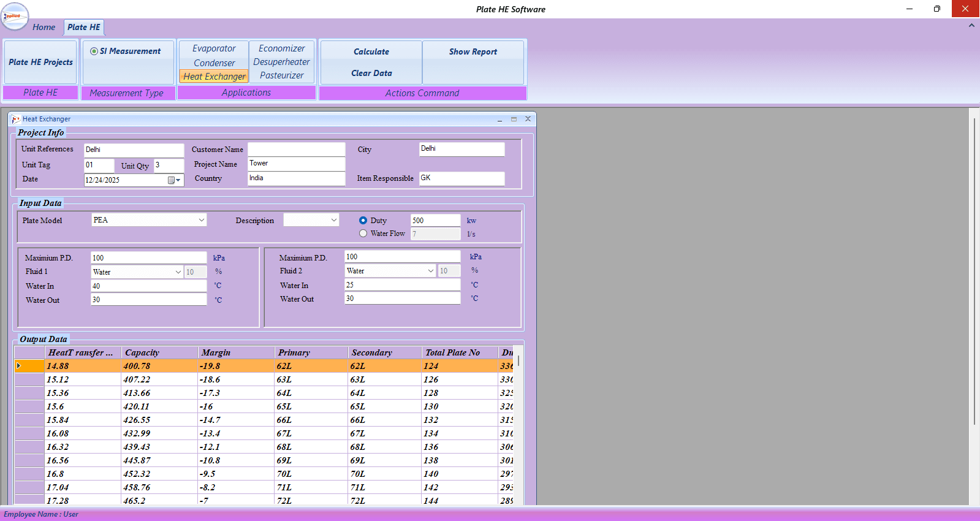Collapse the ribbon with the chevron
The image size is (980, 521).
click(971, 26)
